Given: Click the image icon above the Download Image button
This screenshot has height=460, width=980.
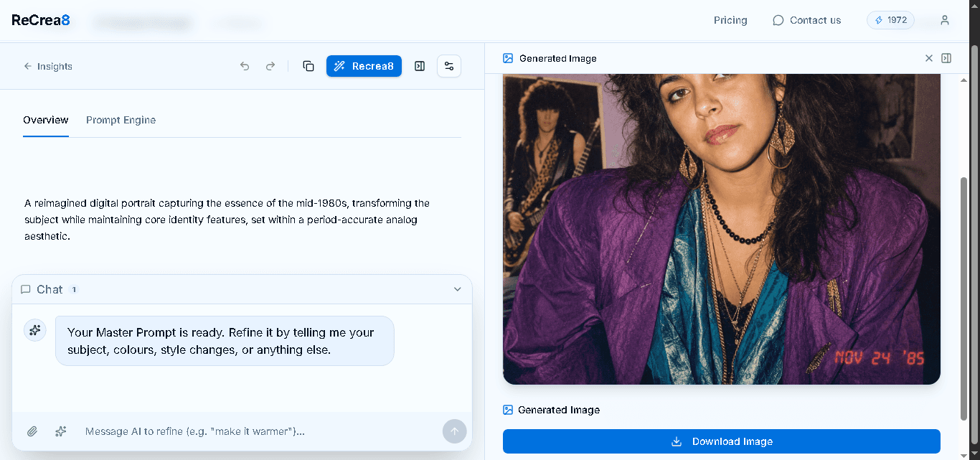Looking at the screenshot, I should (x=508, y=410).
